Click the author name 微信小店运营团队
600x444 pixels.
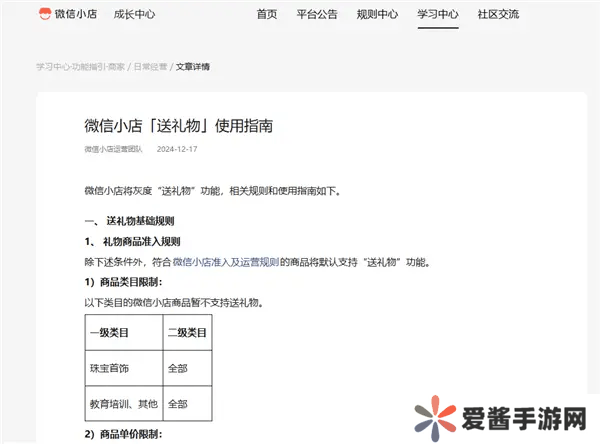pos(114,150)
